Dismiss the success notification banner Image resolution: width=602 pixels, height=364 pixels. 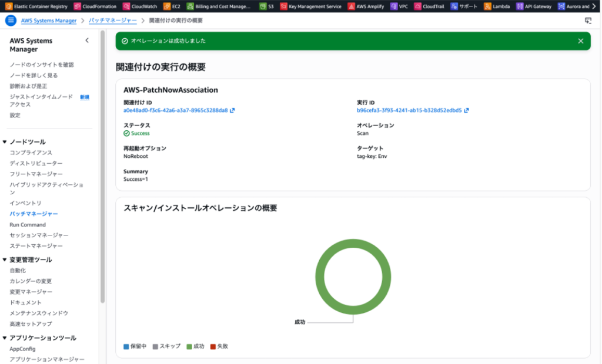[x=580, y=41]
